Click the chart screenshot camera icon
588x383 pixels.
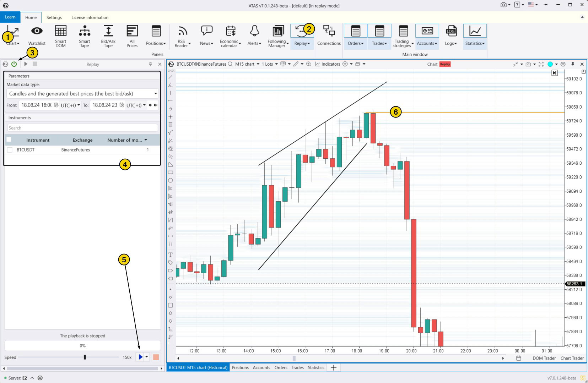click(x=529, y=64)
